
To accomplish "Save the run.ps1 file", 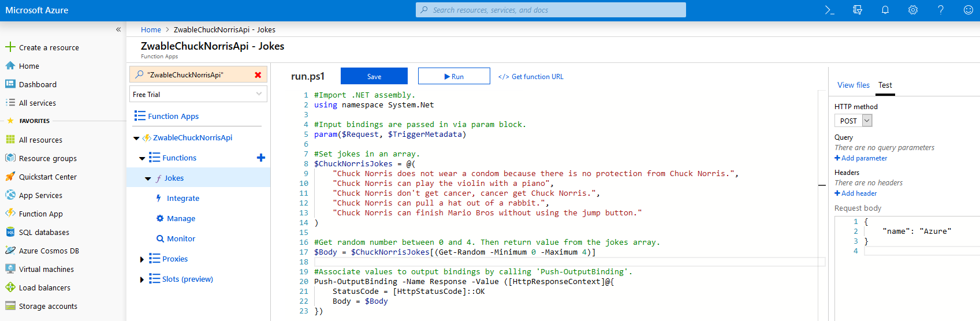I will (x=374, y=76).
